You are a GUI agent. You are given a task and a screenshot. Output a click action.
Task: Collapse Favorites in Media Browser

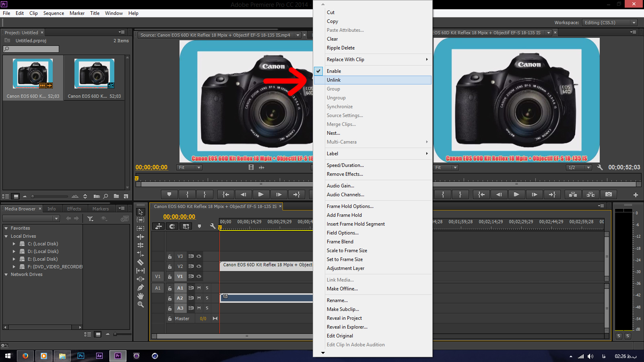[x=6, y=228]
